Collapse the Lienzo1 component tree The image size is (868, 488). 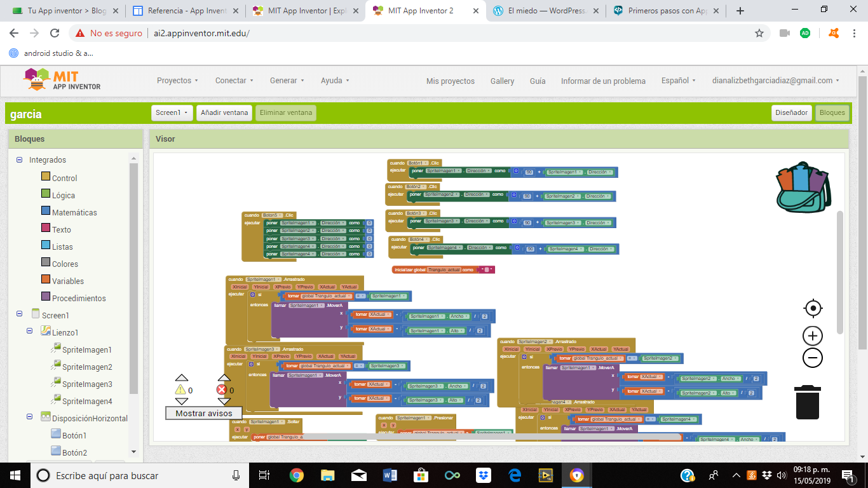30,332
